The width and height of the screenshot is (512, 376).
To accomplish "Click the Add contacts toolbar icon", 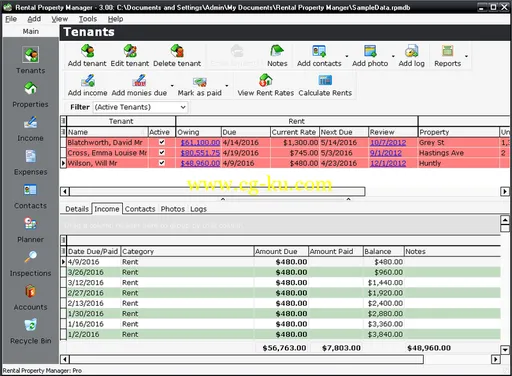I will (319, 56).
